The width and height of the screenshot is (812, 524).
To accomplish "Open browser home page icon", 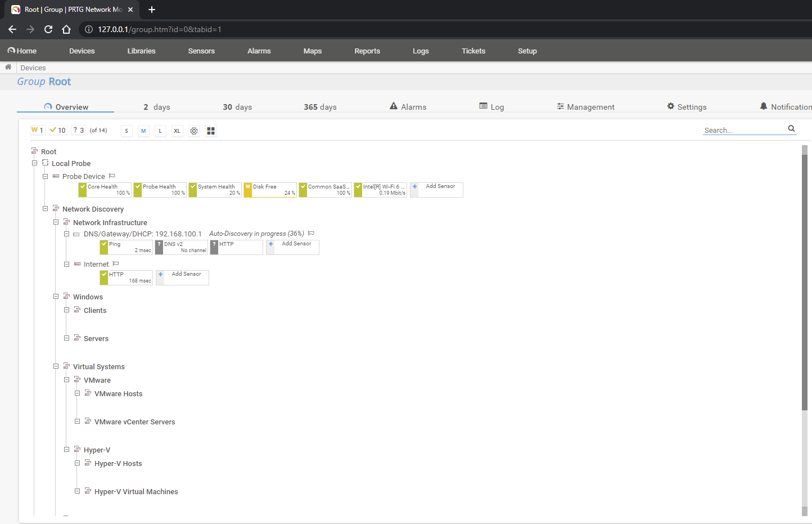I will click(66, 29).
